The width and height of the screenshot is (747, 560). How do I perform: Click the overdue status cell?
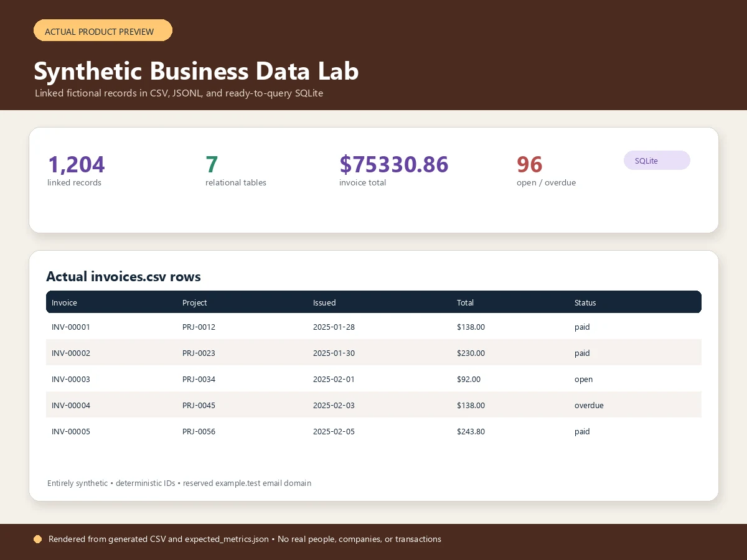click(x=589, y=405)
